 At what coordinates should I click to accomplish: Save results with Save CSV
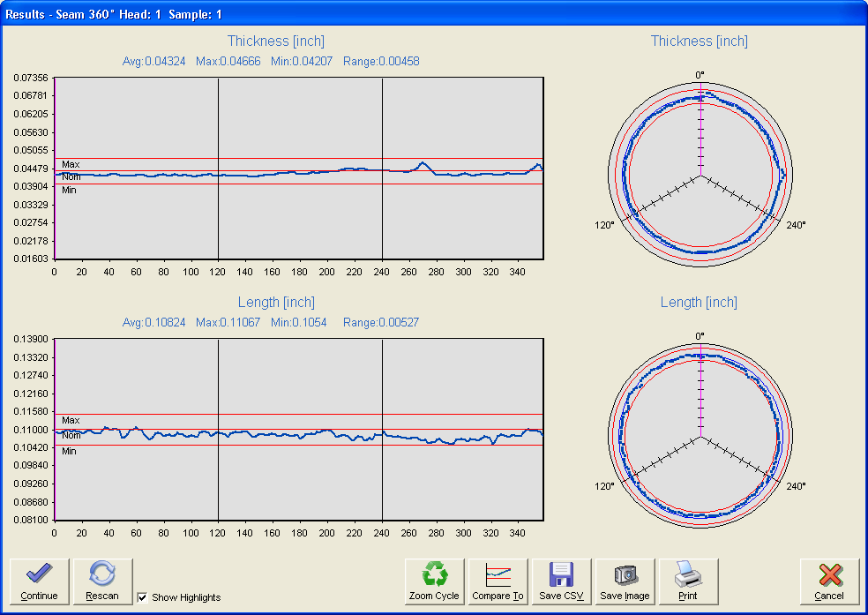562,581
